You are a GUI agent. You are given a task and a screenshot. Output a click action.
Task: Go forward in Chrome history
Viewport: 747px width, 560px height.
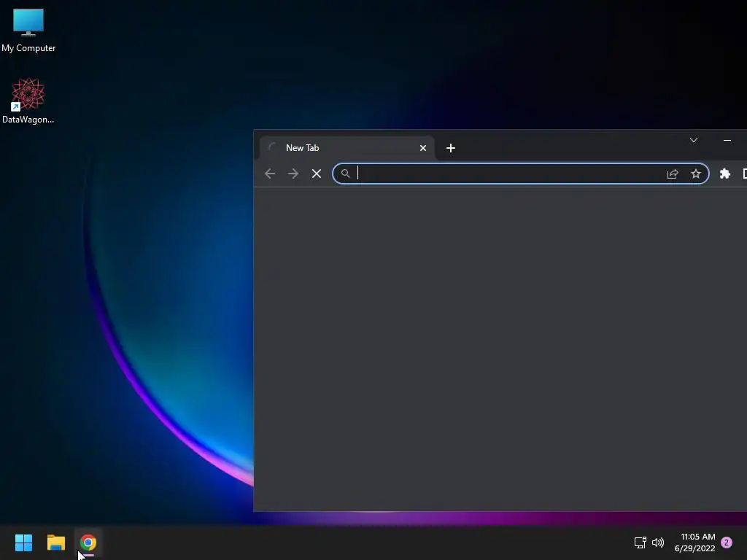click(293, 174)
